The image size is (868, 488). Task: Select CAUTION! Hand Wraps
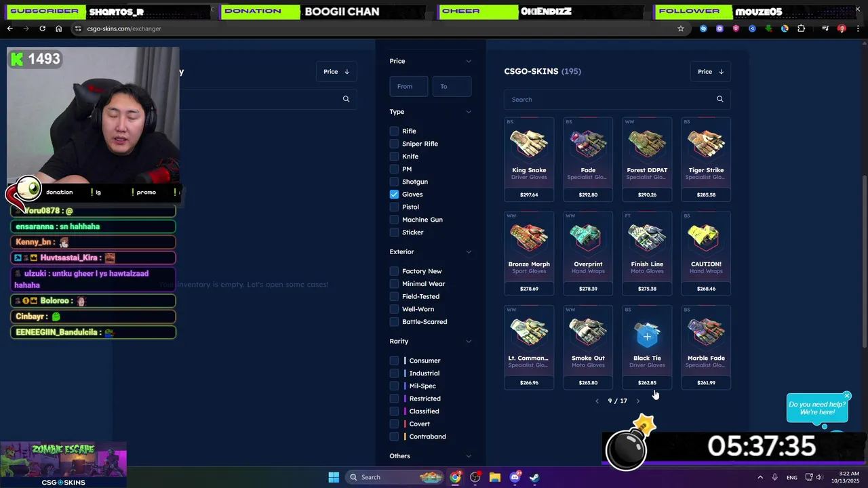[x=706, y=253]
